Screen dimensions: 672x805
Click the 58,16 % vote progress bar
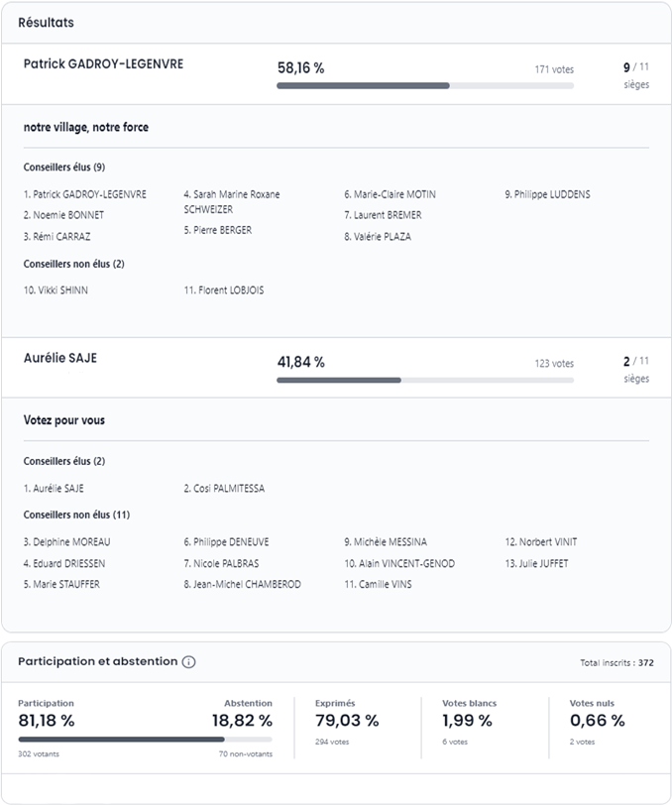(x=424, y=86)
